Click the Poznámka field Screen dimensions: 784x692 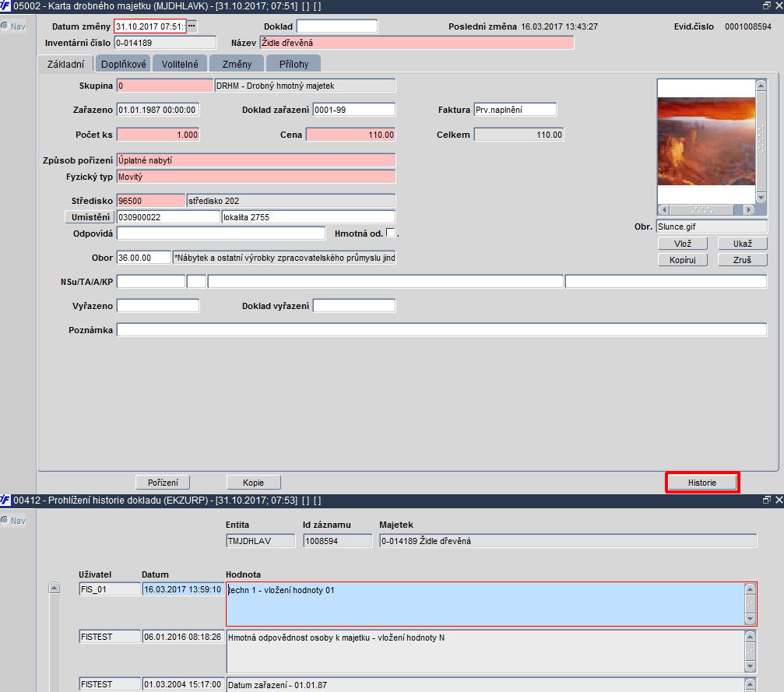point(442,329)
